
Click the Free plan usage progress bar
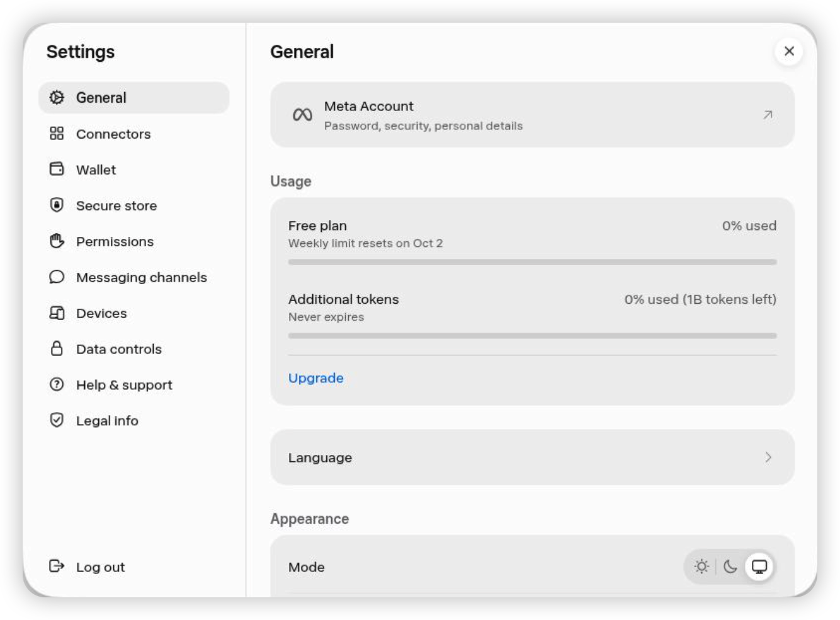coord(532,262)
